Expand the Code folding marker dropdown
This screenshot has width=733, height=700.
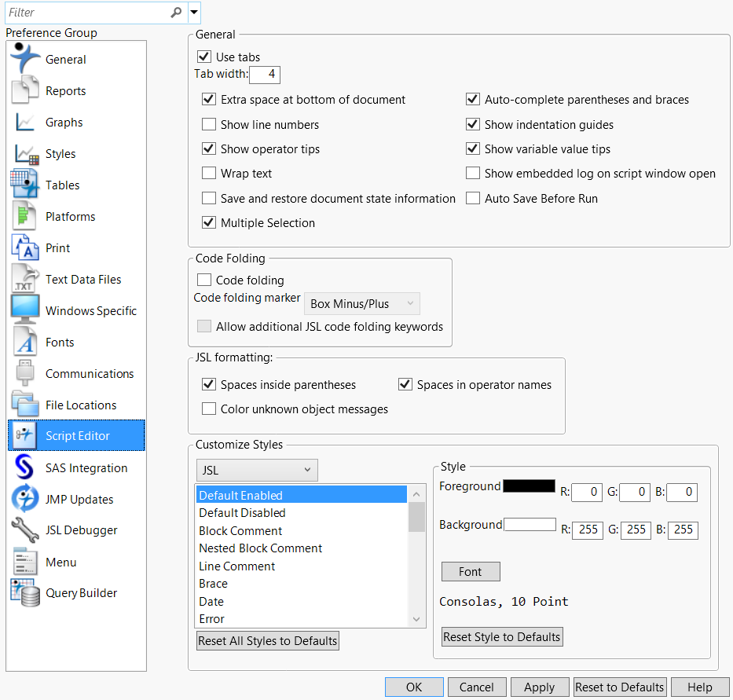[x=362, y=304]
